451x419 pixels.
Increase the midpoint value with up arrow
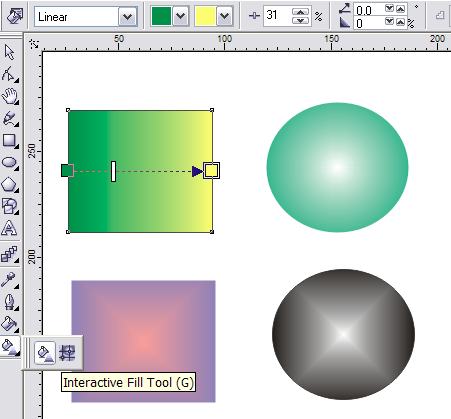[300, 12]
